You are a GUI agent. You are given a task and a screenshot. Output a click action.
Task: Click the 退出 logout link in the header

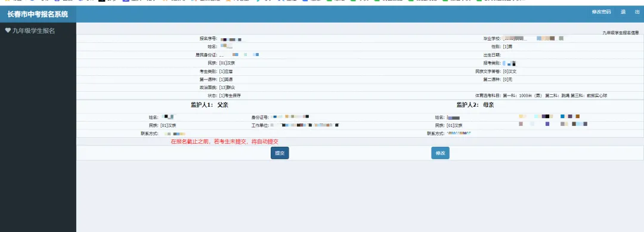pos(630,12)
